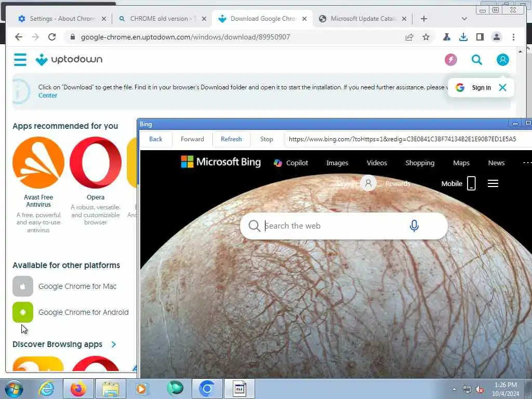Image resolution: width=532 pixels, height=399 pixels.
Task: Launch Internet Explorer from taskbar
Action: [x=46, y=389]
